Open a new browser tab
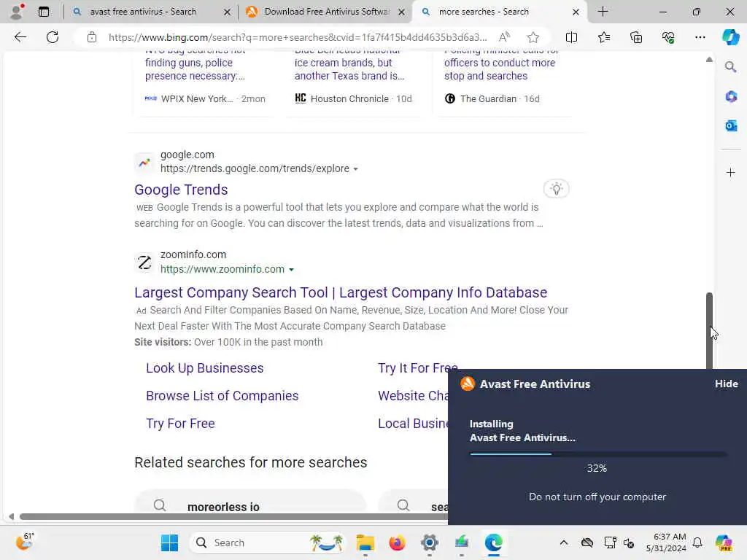Image resolution: width=747 pixels, height=560 pixels. tap(603, 12)
